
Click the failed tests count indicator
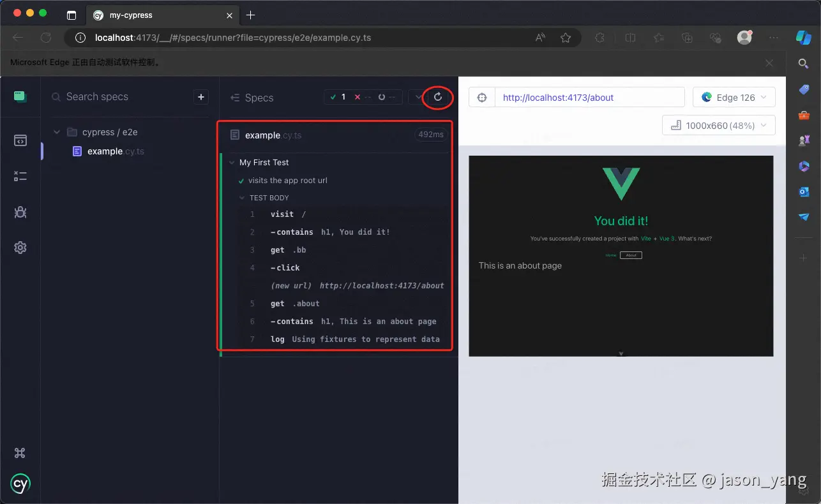[x=362, y=97]
